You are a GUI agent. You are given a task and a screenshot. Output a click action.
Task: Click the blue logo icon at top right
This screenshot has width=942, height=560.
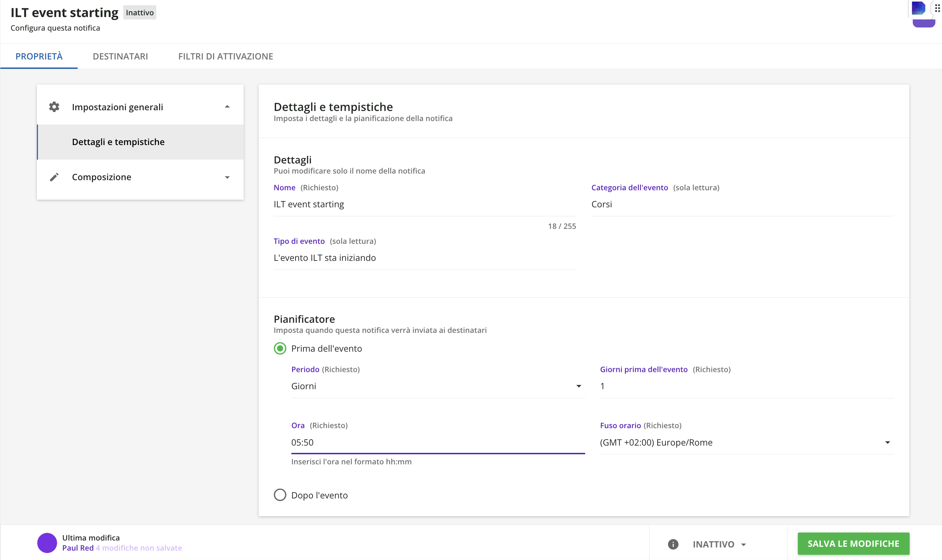point(919,8)
